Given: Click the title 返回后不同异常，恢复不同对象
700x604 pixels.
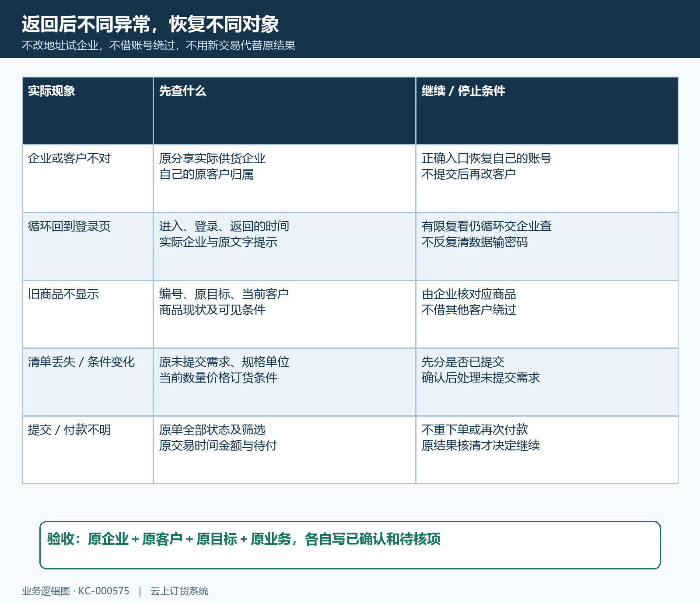Looking at the screenshot, I should [150, 24].
